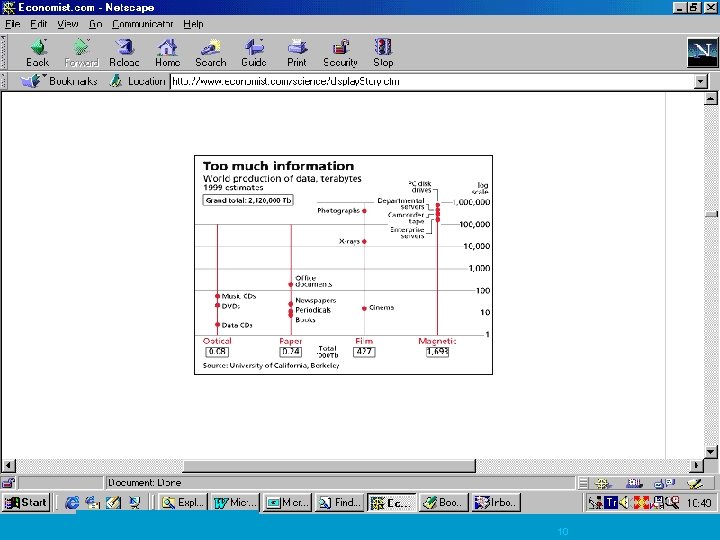Click the Film total value 427
This screenshot has width=720, height=540.
tap(364, 352)
